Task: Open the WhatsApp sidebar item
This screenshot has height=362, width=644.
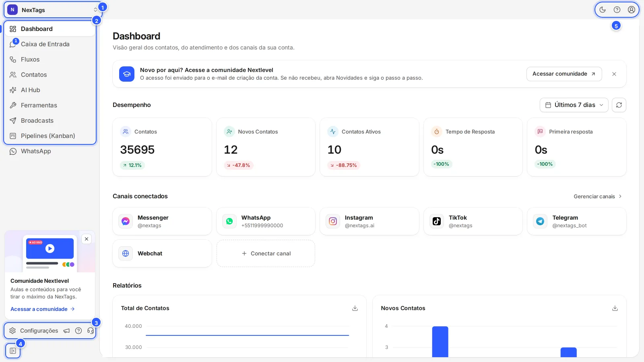Action: (50, 151)
